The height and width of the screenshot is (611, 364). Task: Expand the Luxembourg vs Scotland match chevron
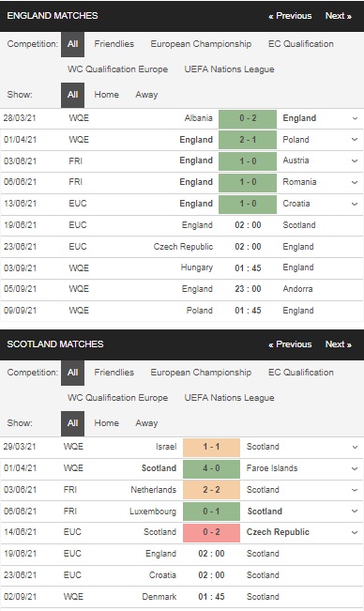click(355, 511)
